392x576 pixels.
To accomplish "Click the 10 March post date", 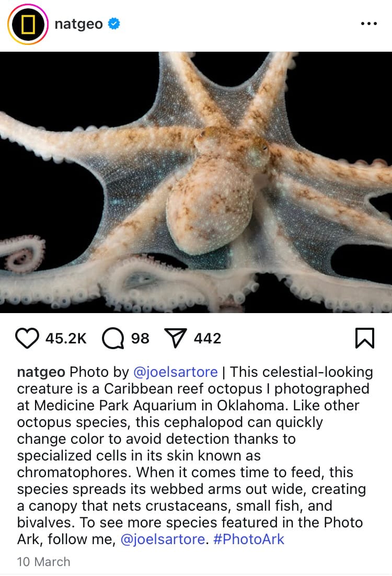I will click(43, 562).
